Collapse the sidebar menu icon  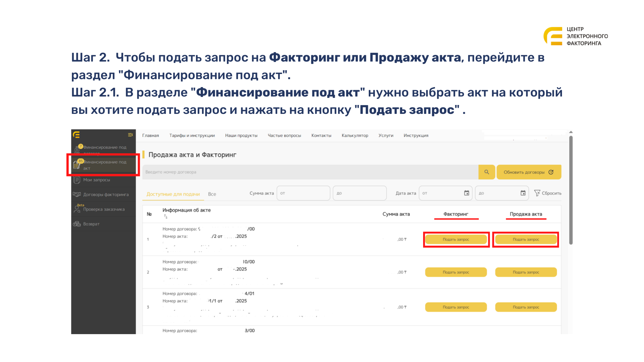coord(130,135)
